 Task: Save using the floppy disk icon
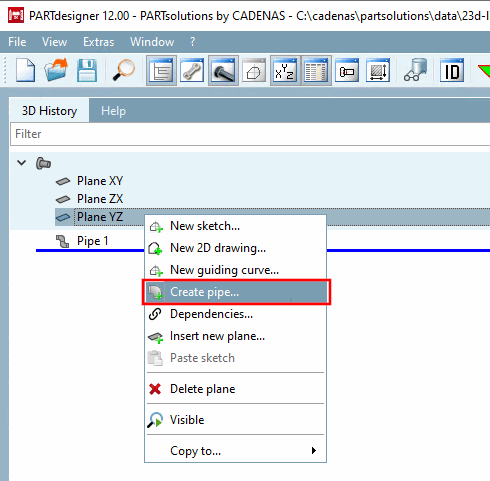pos(87,70)
